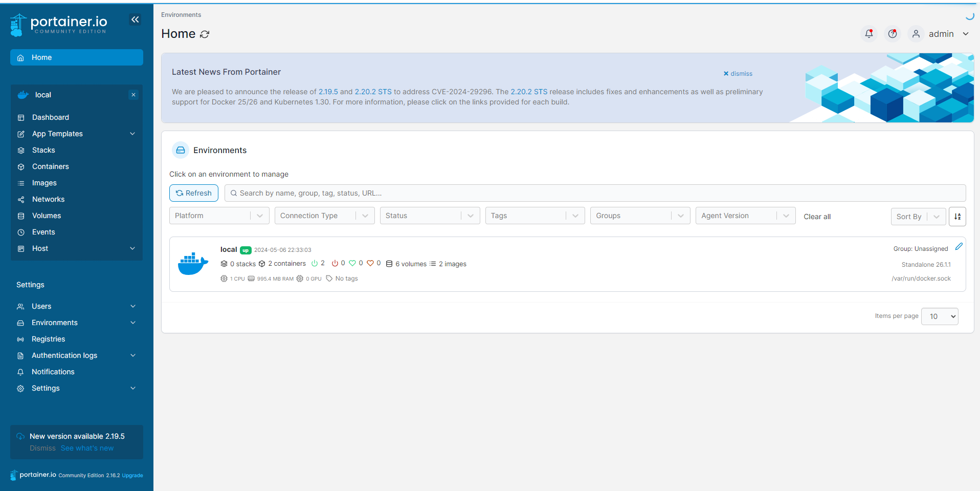Collapse the sidebar with double-chevron icon

click(x=135, y=19)
